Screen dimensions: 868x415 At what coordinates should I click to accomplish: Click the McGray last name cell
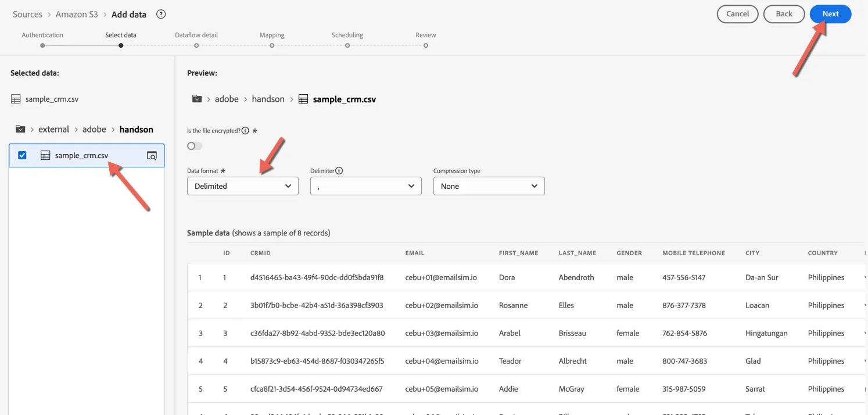pos(571,389)
